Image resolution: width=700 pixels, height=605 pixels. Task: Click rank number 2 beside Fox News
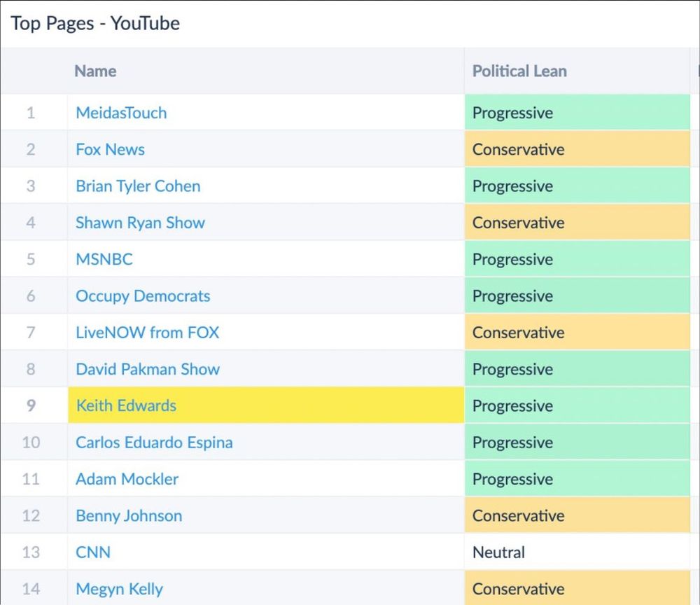click(x=30, y=149)
